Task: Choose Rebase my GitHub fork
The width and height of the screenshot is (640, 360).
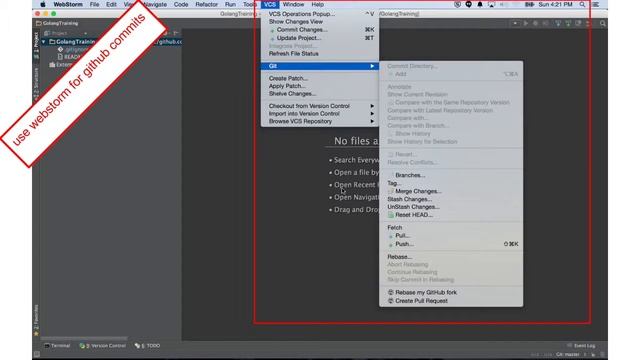Action: (x=451, y=292)
